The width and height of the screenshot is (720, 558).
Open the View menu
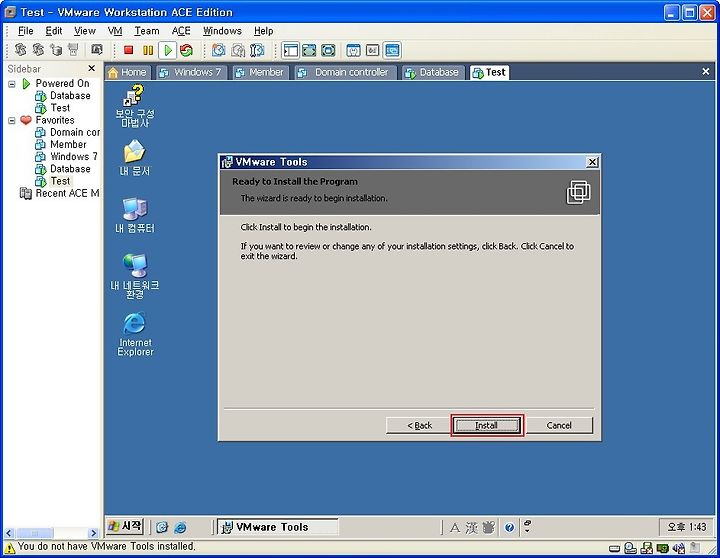pyautogui.click(x=84, y=31)
